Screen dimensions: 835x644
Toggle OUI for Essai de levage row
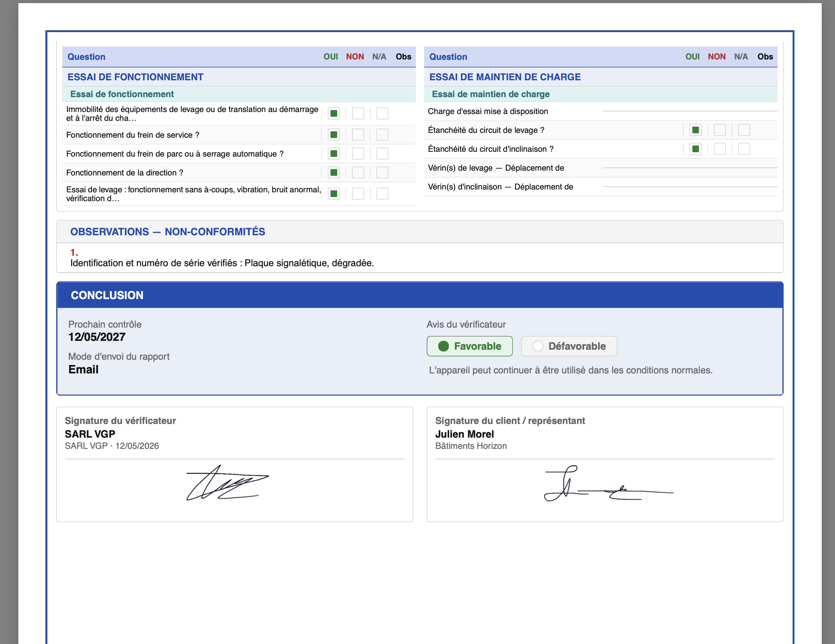coord(334,194)
